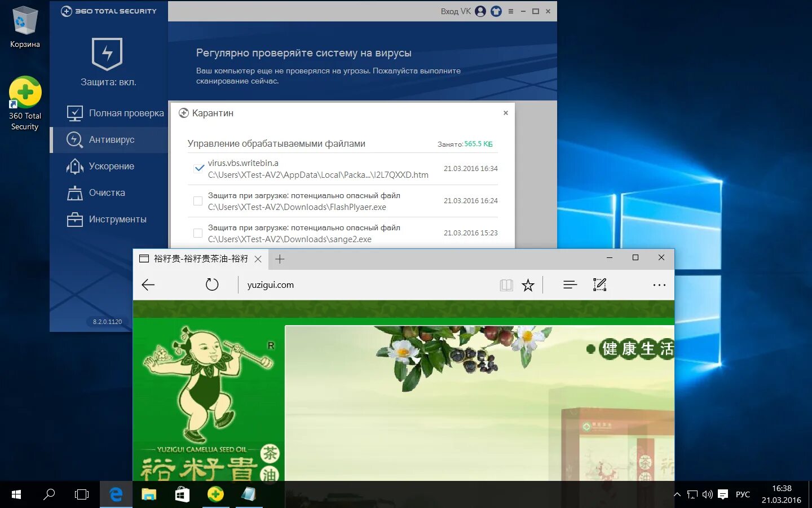The image size is (812, 508).
Task: Close the Карантин quarantine dialog
Action: (x=506, y=113)
